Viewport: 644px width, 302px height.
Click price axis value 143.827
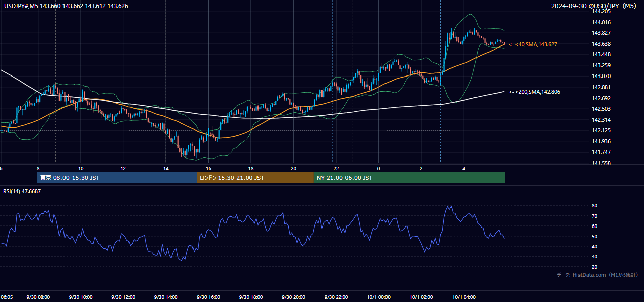point(601,33)
